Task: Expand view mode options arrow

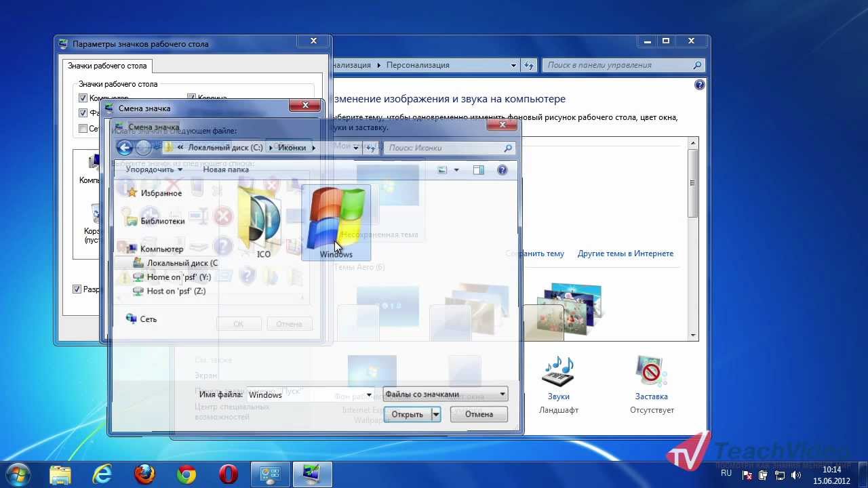Action: point(456,170)
